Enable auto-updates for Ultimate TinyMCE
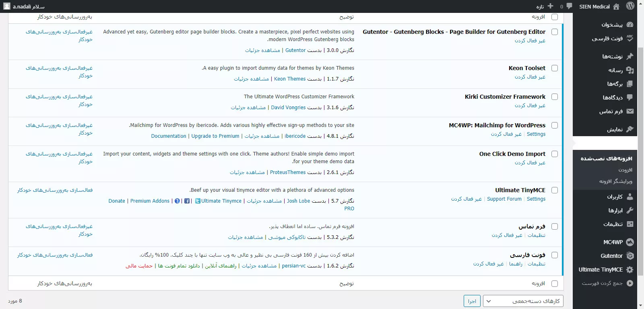The height and width of the screenshot is (309, 644). coord(55,190)
